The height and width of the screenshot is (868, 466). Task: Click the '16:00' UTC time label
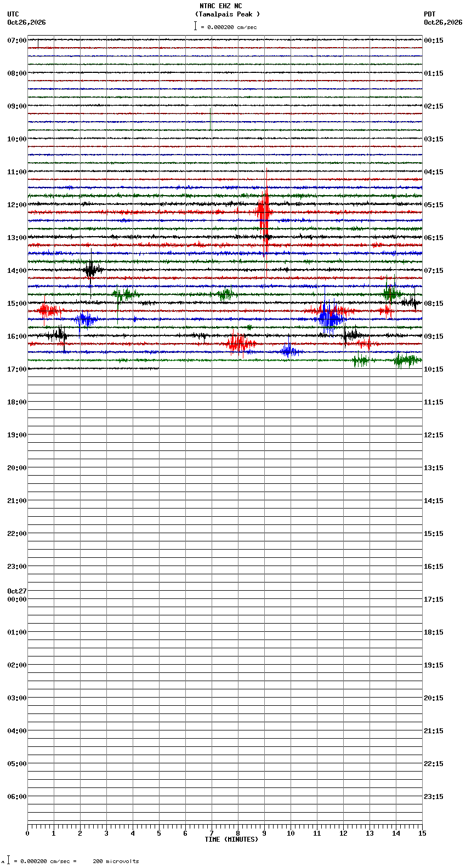coord(17,336)
